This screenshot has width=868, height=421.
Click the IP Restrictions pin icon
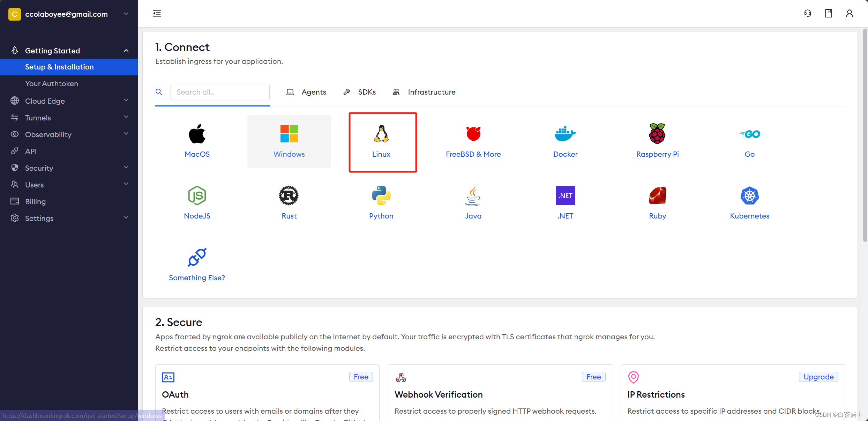(x=634, y=377)
